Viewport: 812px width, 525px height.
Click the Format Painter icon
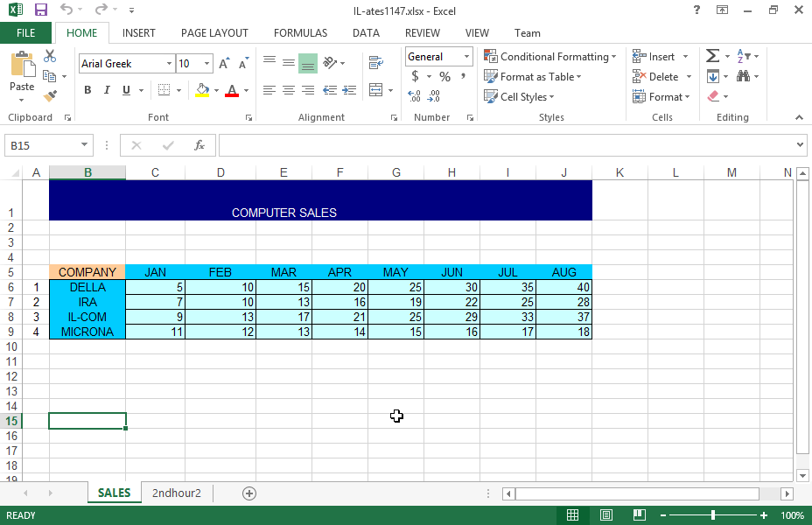pyautogui.click(x=50, y=96)
